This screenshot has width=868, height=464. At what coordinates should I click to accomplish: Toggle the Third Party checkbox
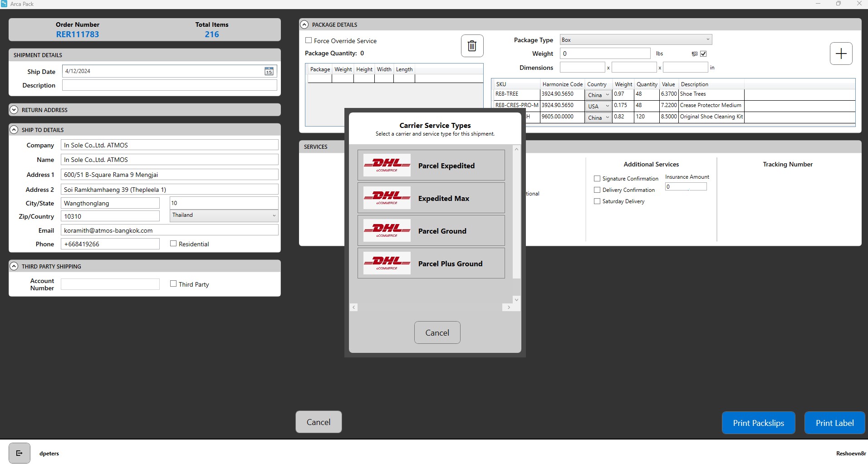click(173, 284)
